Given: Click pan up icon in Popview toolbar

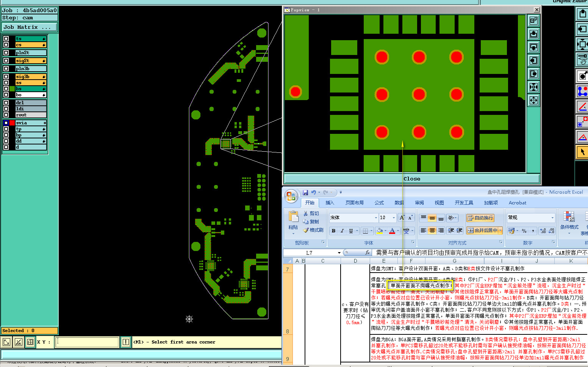Looking at the screenshot, I should pos(533,34).
